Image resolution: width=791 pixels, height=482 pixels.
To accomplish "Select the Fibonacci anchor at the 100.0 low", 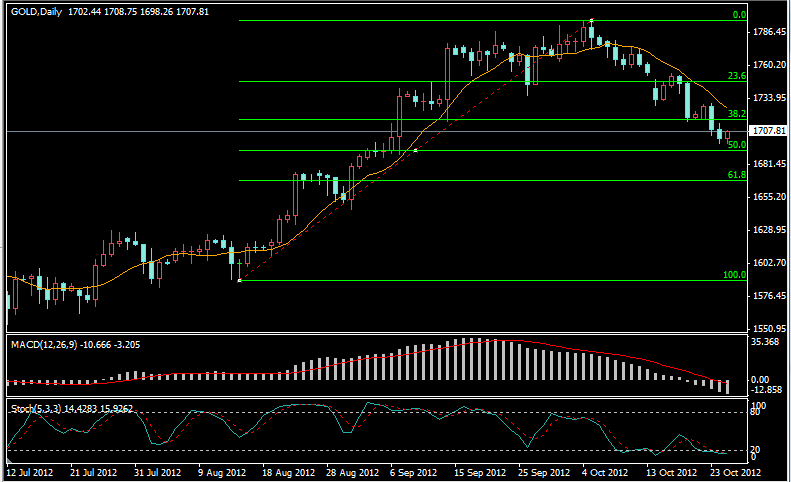I will pyautogui.click(x=240, y=280).
